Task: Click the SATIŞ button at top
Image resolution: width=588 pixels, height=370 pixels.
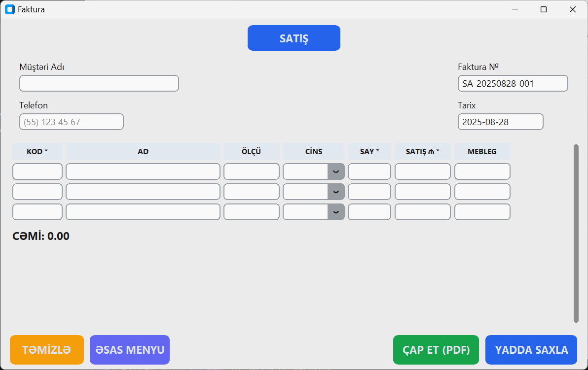Action: coord(294,38)
